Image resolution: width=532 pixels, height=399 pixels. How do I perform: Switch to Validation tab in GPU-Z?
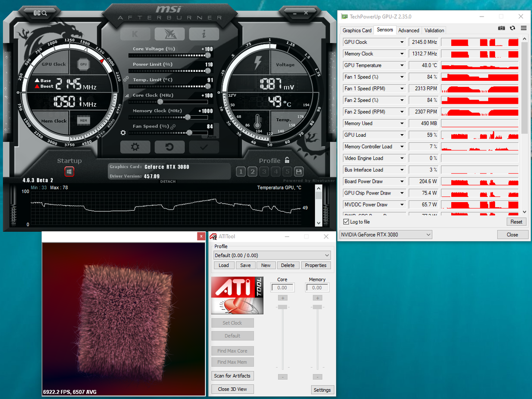(x=434, y=30)
